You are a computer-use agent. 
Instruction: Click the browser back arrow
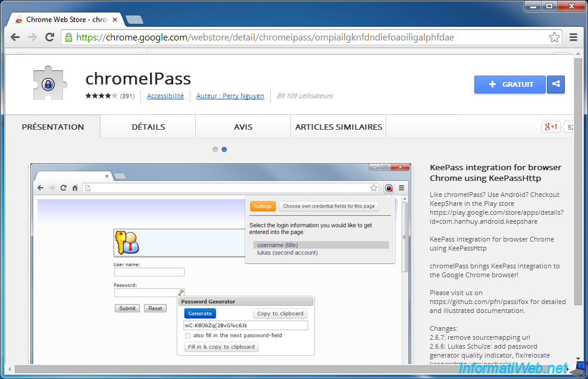15,37
